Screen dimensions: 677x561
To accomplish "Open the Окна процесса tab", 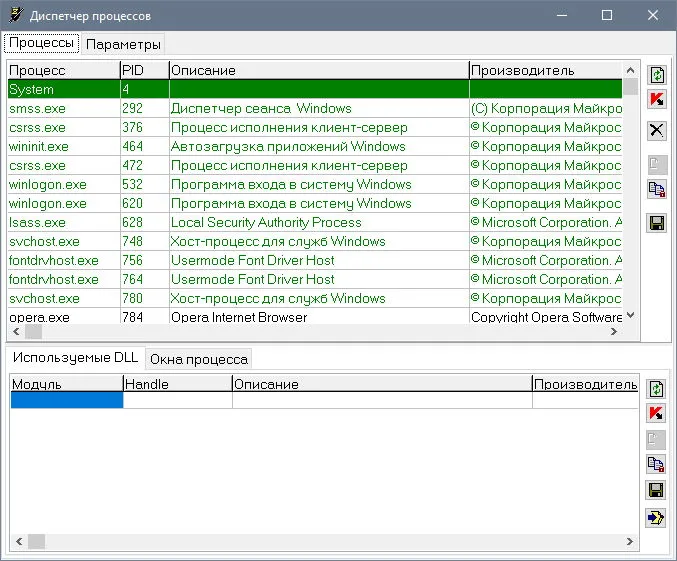I will point(199,359).
